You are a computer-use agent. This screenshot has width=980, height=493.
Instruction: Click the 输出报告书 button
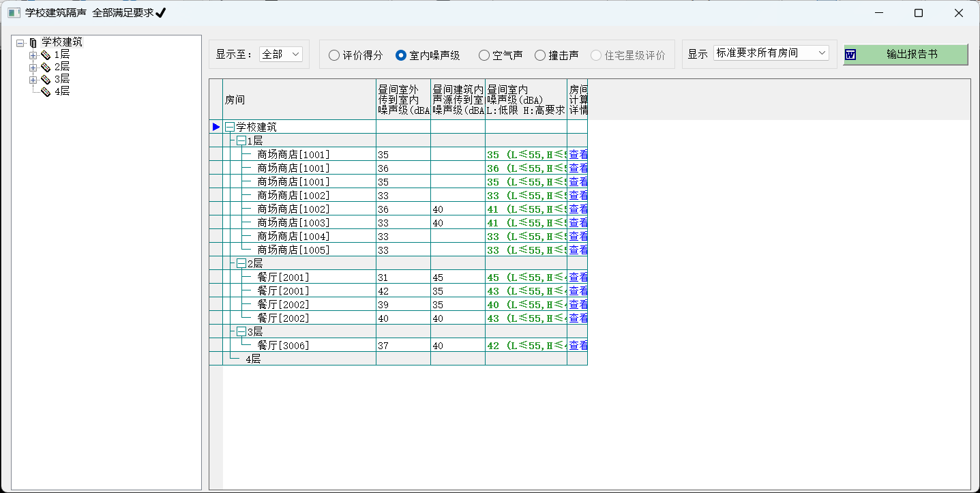tap(905, 55)
